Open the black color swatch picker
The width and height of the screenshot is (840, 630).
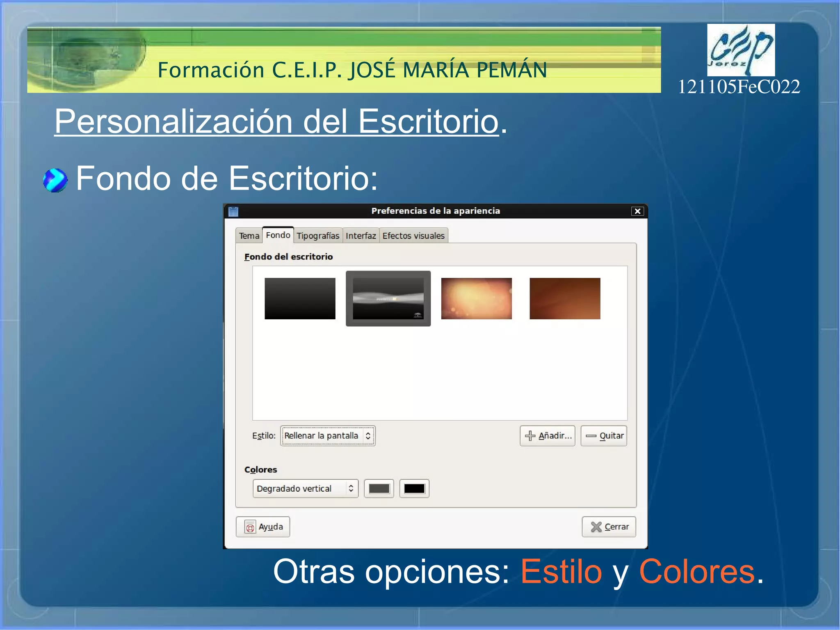point(414,488)
